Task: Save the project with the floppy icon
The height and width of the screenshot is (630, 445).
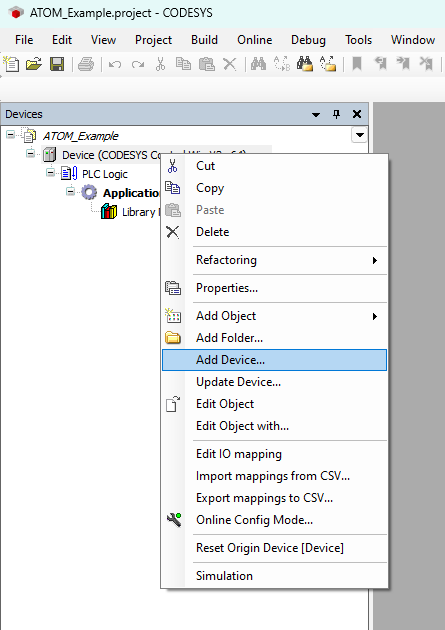Action: (x=57, y=64)
